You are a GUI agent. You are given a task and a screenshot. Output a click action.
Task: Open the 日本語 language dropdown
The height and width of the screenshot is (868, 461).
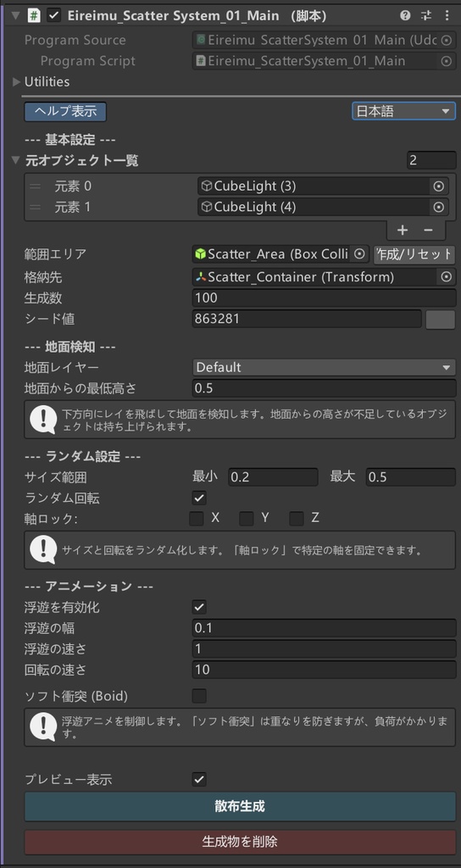[403, 111]
